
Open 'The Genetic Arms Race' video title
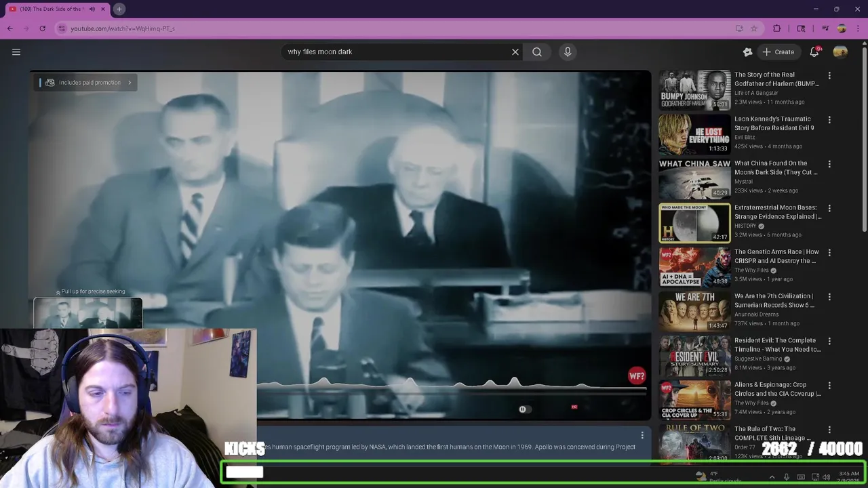coord(776,256)
